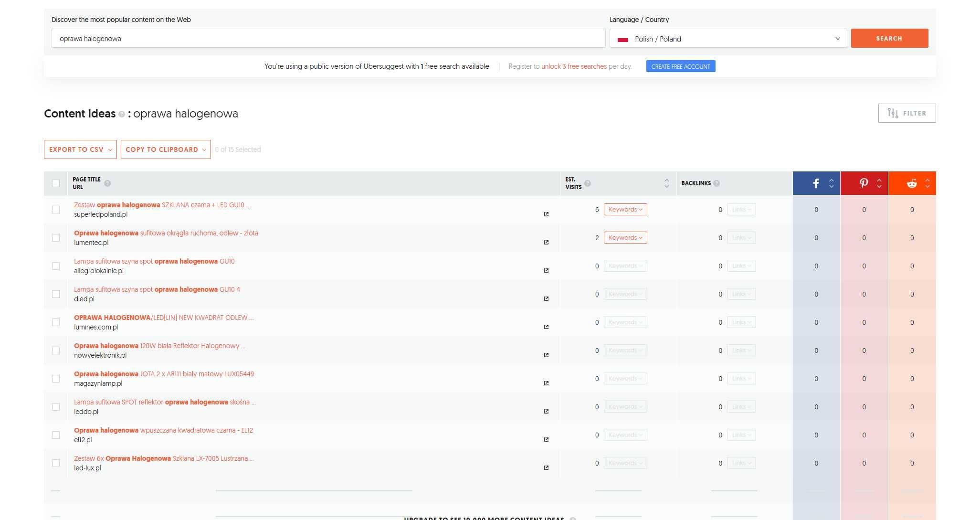This screenshot has width=980, height=520.
Task: Check the allegrolokalnie.pl row checkbox
Action: click(56, 266)
